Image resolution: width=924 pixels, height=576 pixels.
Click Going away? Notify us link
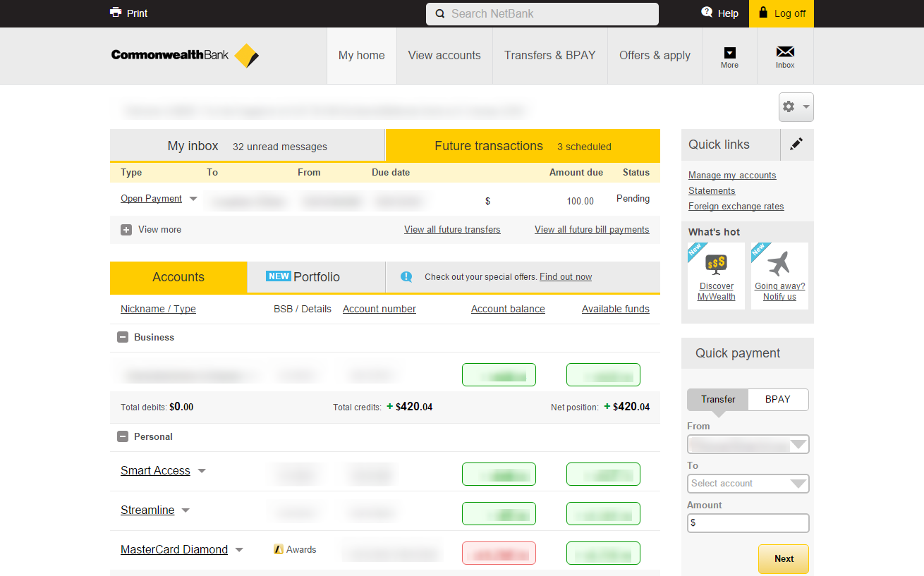tap(779, 291)
